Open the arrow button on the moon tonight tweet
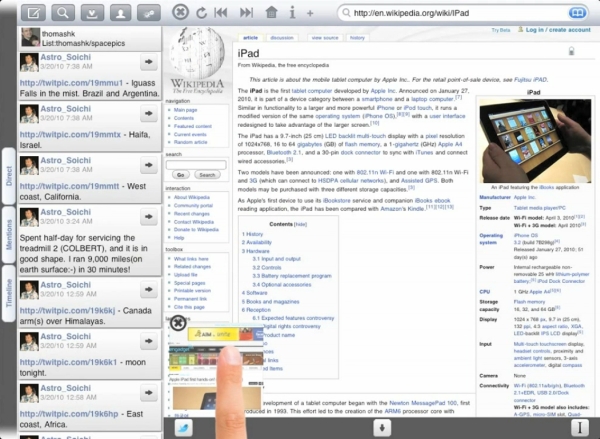 point(149,341)
